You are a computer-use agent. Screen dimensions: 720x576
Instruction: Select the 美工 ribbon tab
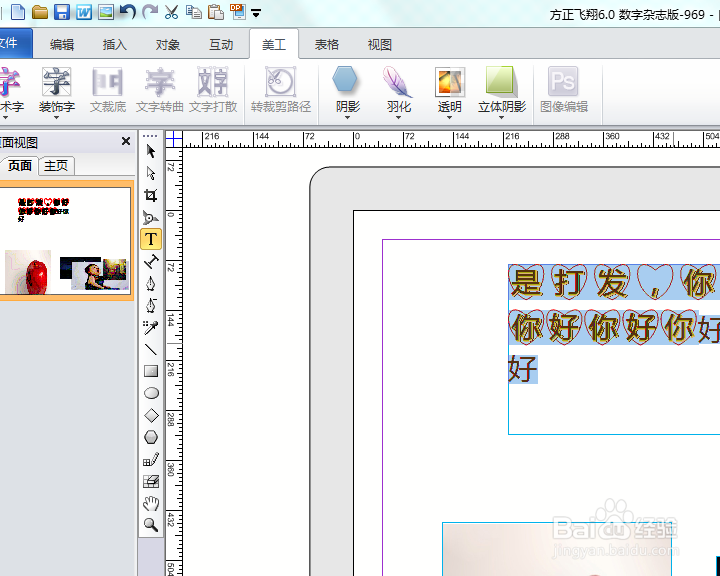(274, 45)
